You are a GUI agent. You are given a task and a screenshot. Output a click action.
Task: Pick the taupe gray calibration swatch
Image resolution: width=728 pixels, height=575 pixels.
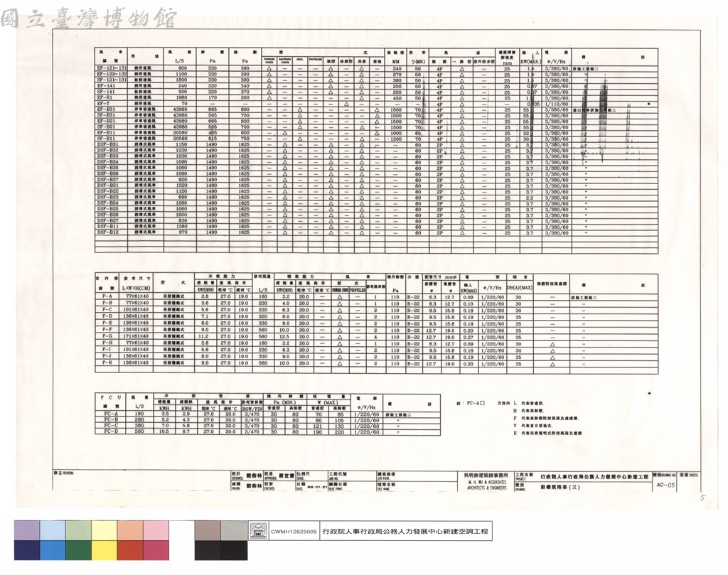208,530
